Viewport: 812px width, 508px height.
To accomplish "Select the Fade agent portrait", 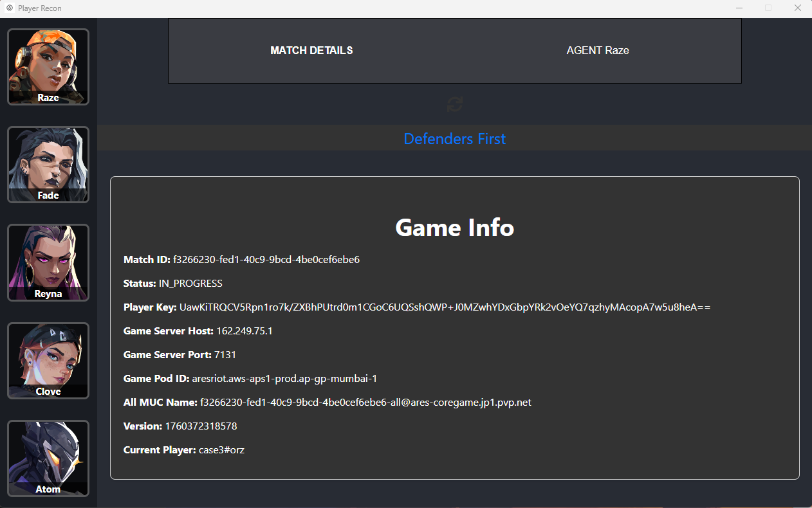I will 48,164.
